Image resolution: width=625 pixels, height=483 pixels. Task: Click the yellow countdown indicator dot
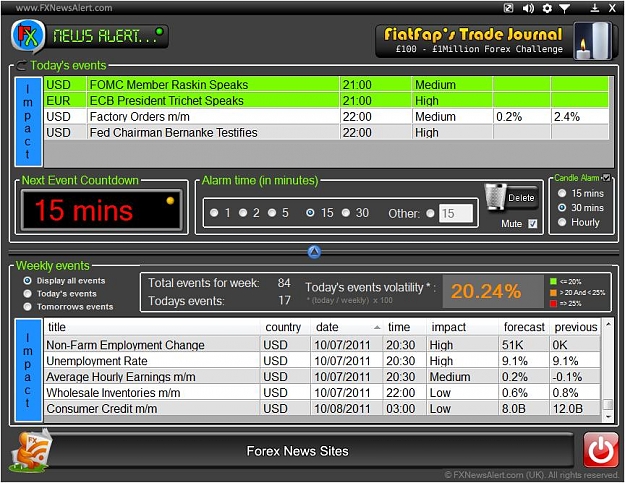pos(170,200)
